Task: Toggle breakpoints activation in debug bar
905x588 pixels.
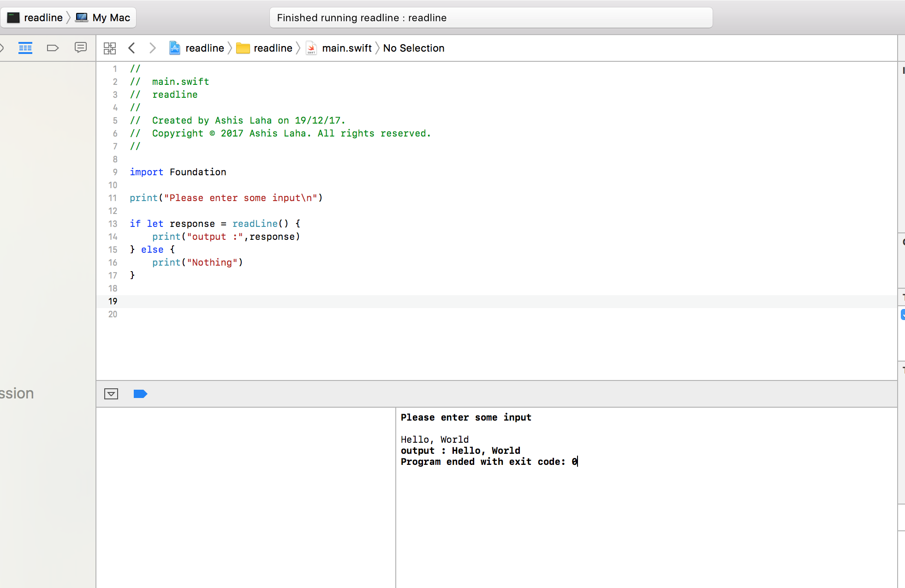Action: tap(140, 394)
